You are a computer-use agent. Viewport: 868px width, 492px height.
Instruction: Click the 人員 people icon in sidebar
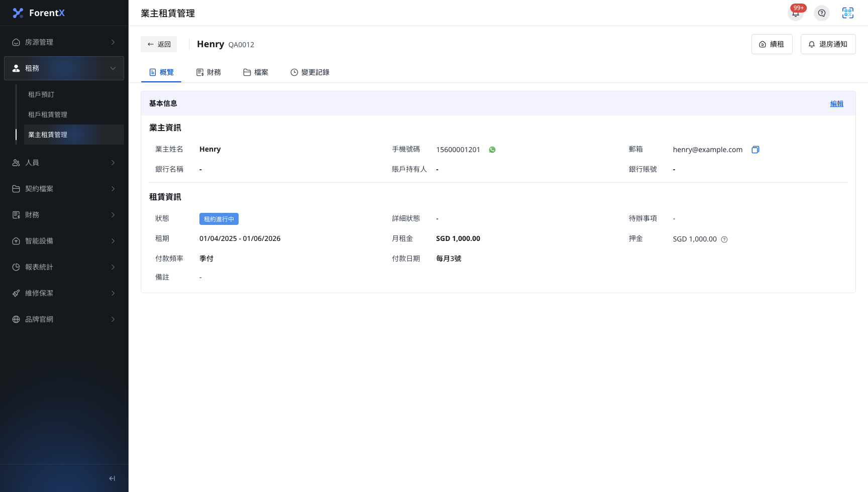click(16, 163)
